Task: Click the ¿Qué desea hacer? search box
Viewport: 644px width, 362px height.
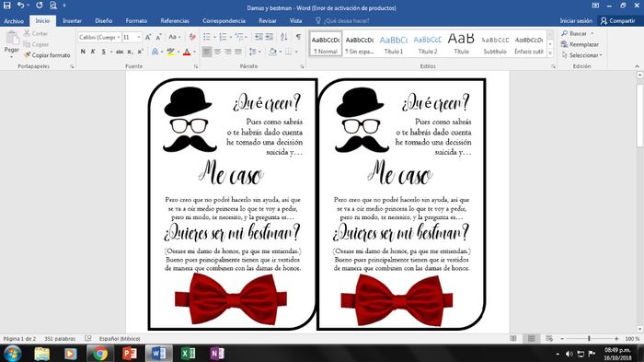Action: pos(342,20)
